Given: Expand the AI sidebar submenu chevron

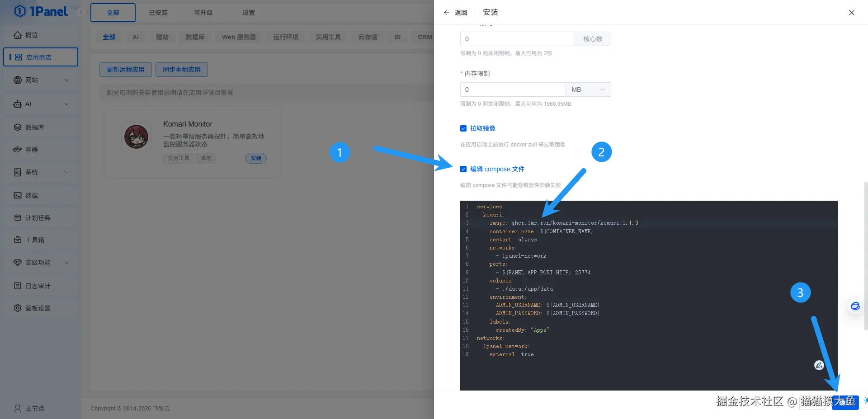Looking at the screenshot, I should coord(66,104).
